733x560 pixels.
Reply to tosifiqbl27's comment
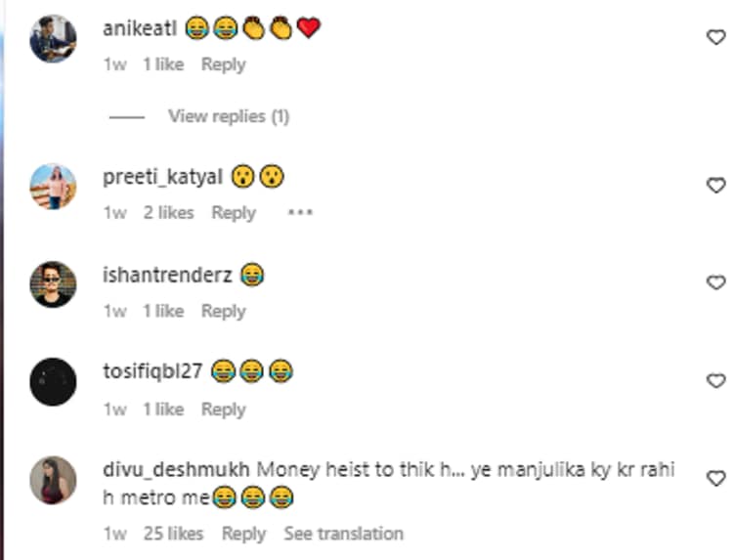point(224,409)
